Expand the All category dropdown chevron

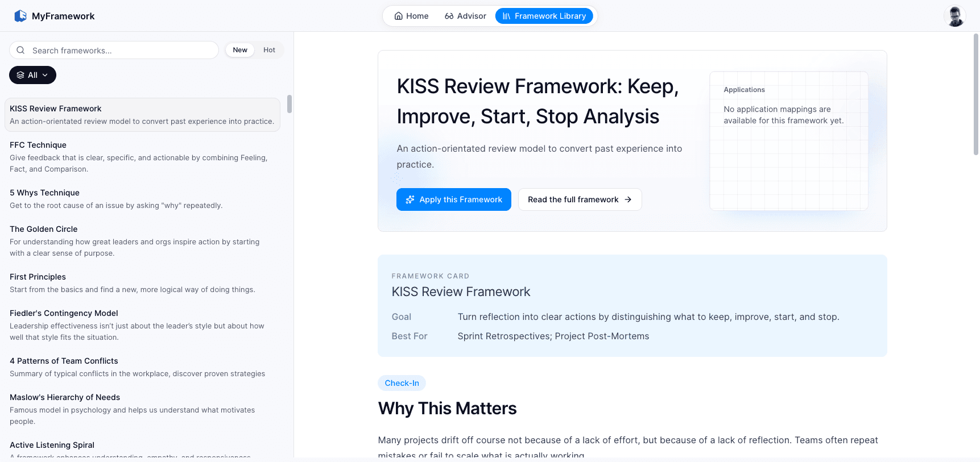45,75
